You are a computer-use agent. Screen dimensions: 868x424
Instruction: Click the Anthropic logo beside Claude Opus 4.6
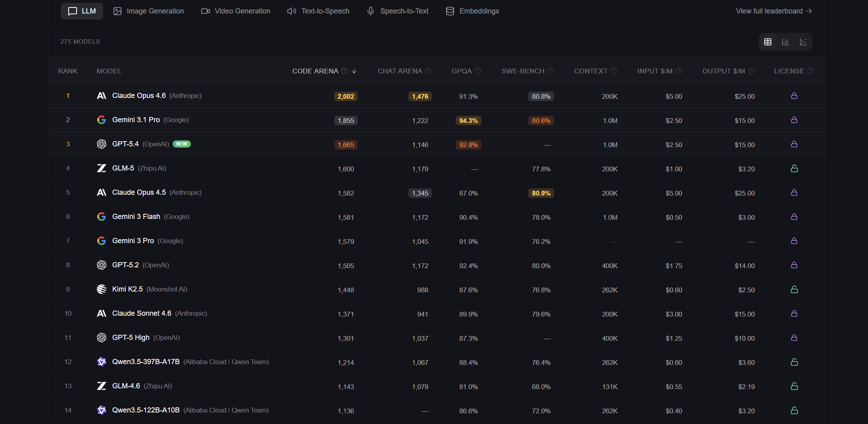[x=102, y=96]
